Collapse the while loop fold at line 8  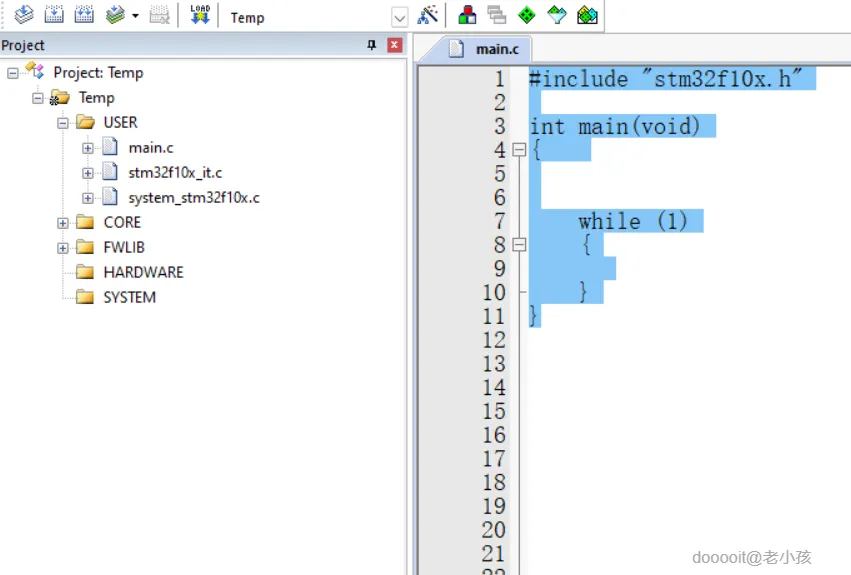pos(519,245)
